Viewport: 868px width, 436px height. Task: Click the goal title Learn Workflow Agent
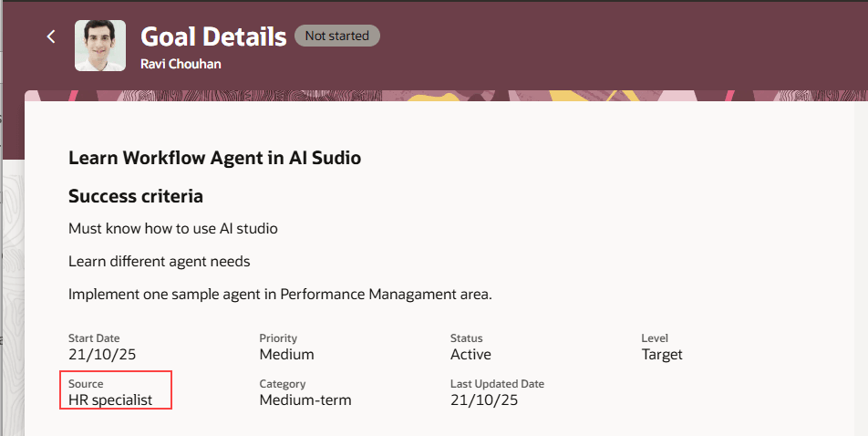point(214,158)
